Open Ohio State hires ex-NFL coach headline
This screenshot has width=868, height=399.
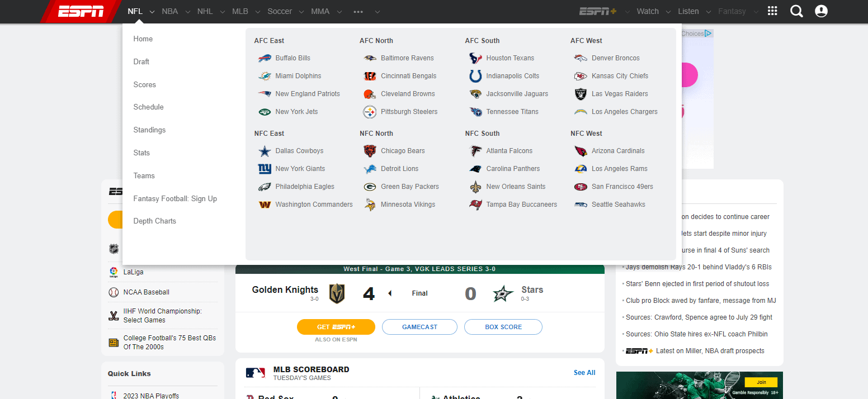point(697,334)
